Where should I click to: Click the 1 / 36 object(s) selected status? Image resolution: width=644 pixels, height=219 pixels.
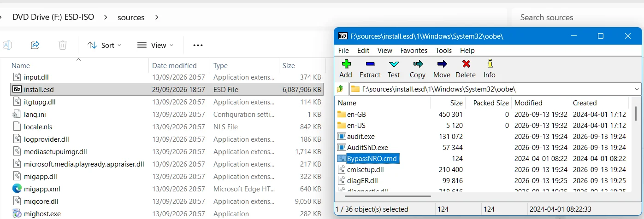tap(373, 209)
